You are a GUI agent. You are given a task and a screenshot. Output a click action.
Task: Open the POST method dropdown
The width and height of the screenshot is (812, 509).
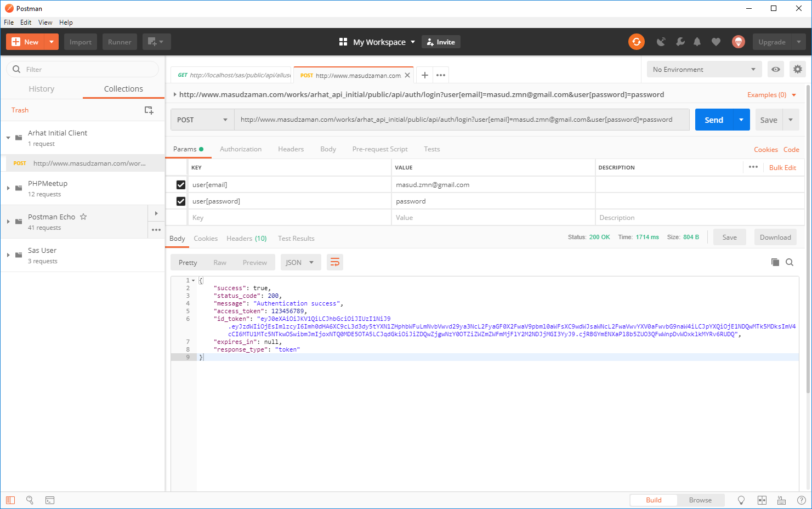pyautogui.click(x=202, y=120)
